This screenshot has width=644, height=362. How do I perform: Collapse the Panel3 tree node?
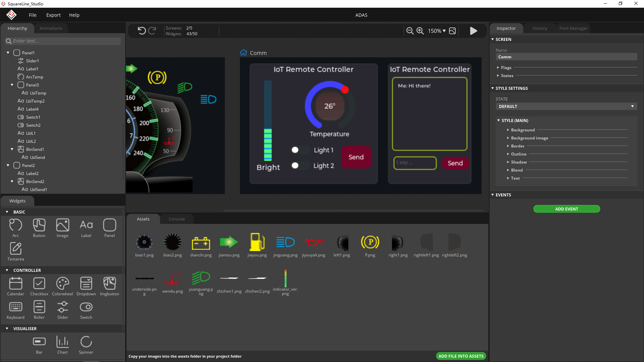coord(12,85)
